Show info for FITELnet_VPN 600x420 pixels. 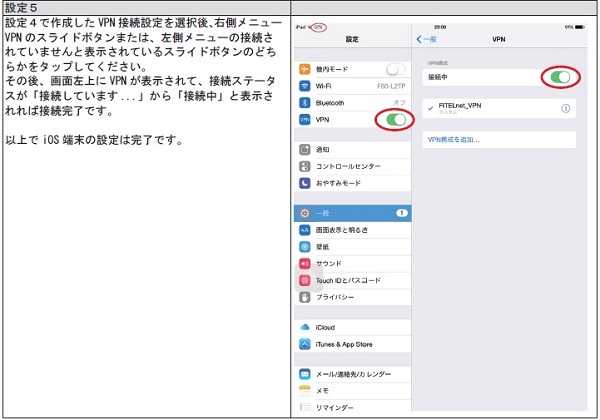[566, 108]
